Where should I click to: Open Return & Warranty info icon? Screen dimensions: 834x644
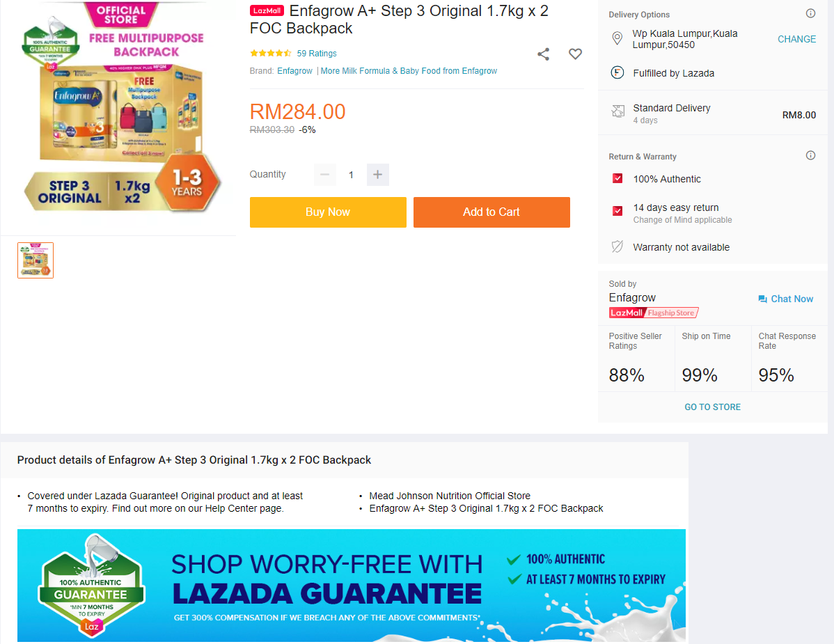(810, 155)
